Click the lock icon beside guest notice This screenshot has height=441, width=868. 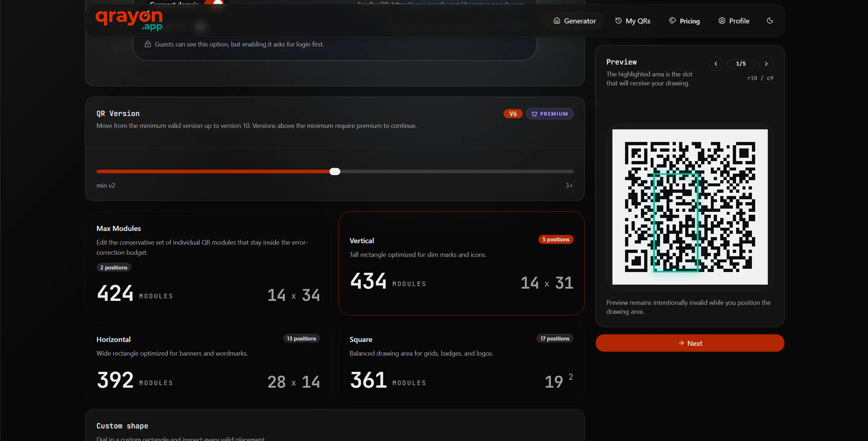coord(148,44)
